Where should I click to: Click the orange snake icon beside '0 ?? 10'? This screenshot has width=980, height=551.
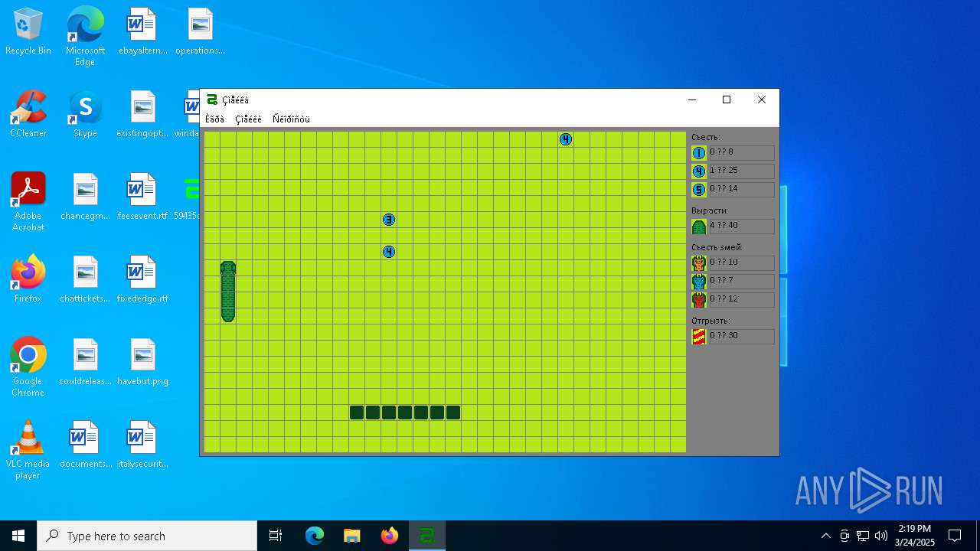(x=699, y=263)
